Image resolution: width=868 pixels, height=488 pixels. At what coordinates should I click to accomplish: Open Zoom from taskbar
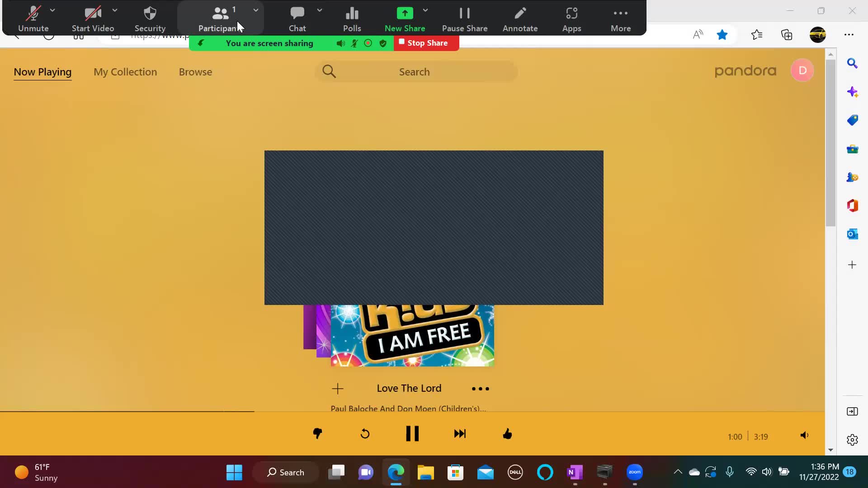635,472
